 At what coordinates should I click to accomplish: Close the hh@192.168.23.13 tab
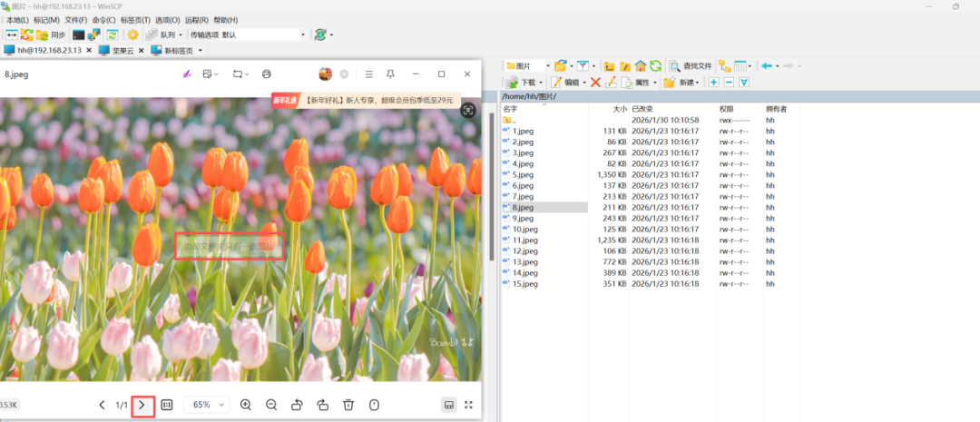click(x=89, y=50)
